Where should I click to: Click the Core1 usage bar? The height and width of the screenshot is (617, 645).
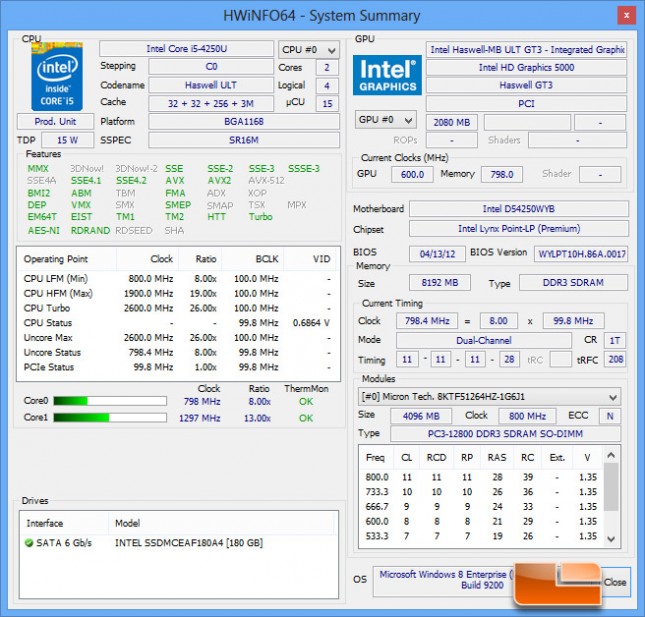point(110,418)
